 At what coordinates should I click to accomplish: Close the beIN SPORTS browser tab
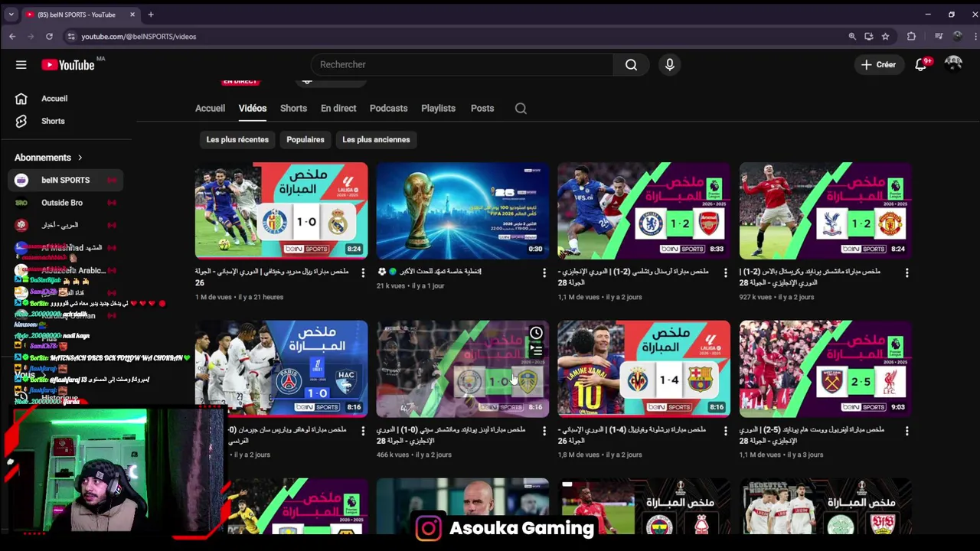132,15
